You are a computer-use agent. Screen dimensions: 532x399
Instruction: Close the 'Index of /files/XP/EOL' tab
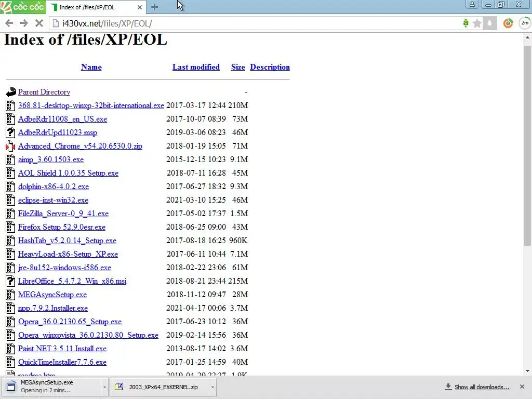pos(139,7)
